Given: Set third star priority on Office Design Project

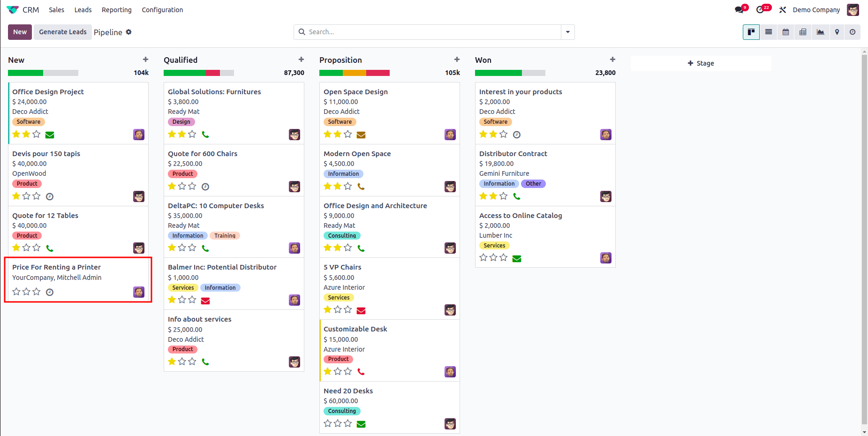Looking at the screenshot, I should pyautogui.click(x=36, y=134).
